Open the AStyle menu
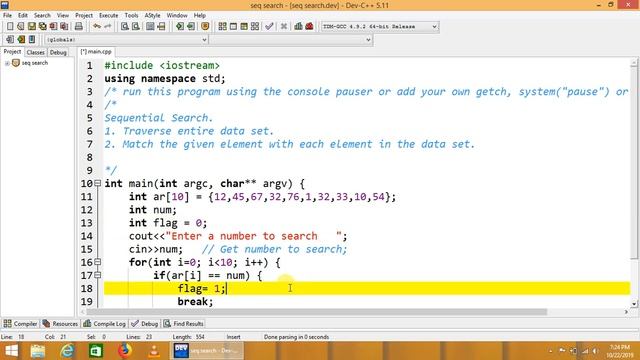Viewport: 640px width, 360px height. [x=152, y=16]
